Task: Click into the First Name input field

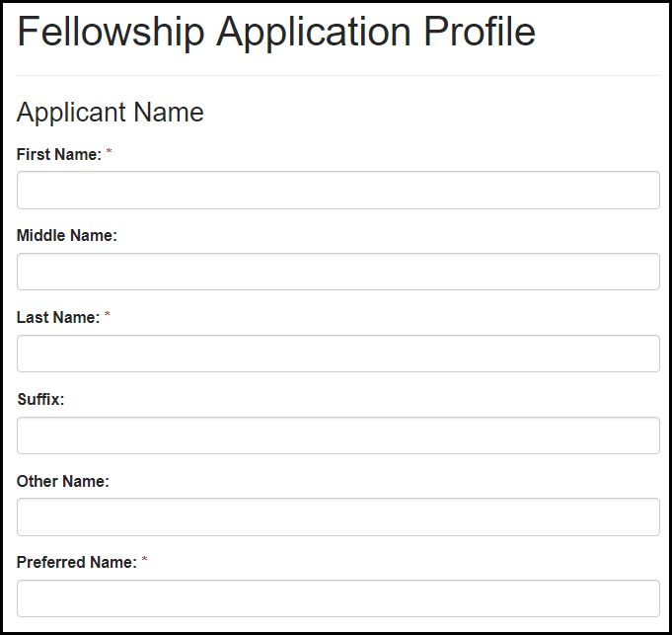Action: [x=337, y=191]
